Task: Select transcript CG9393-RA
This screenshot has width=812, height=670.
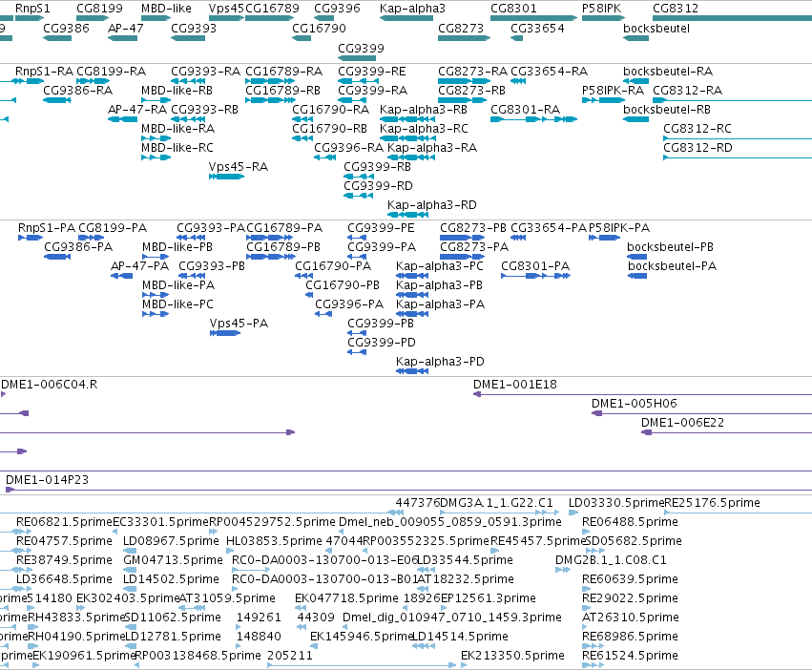Action: [205, 71]
